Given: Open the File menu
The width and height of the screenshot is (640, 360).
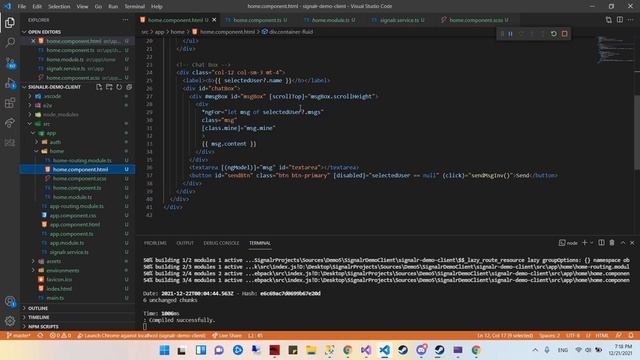Looking at the screenshot, I should (x=22, y=7).
